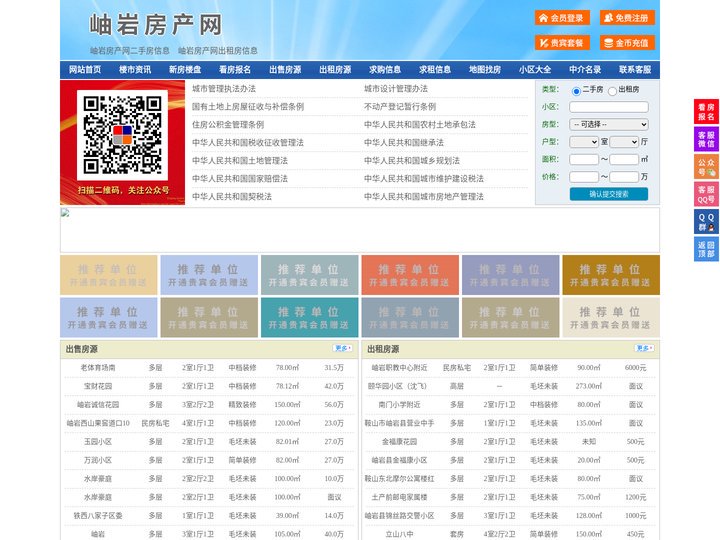Click 金币充值 coin recharge button
This screenshot has width=720, height=540.
[627, 43]
